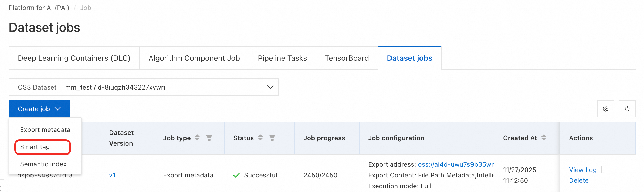The width and height of the screenshot is (644, 192).
Task: Click the Delete action link
Action: tap(579, 180)
